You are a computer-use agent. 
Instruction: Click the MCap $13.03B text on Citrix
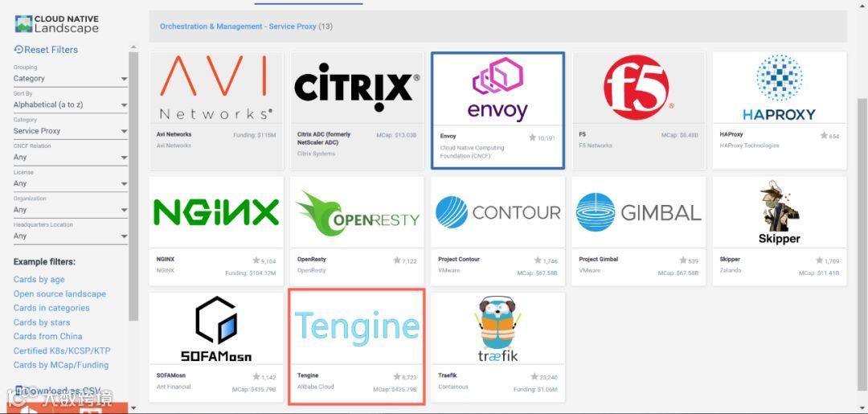tap(396, 135)
